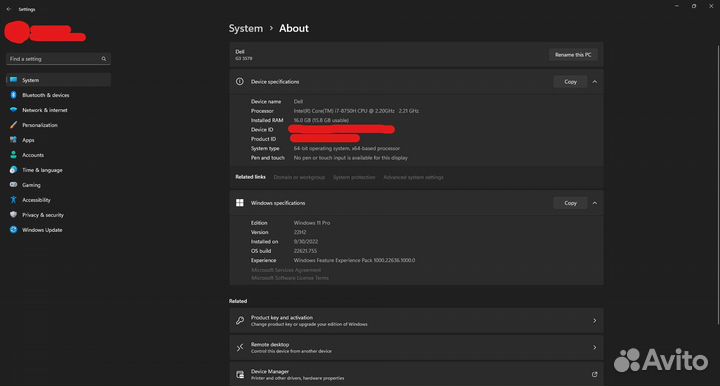
Task: Click the key icon beside Product key and activation
Action: click(x=240, y=320)
